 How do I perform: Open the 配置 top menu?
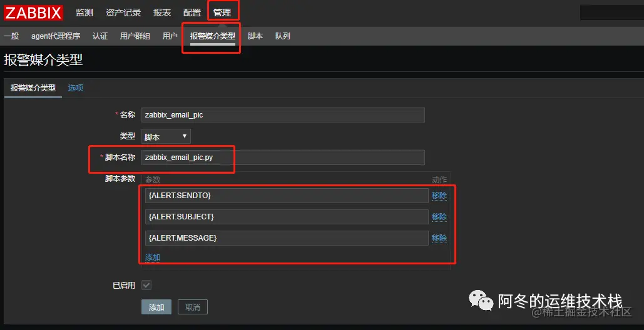pos(192,12)
